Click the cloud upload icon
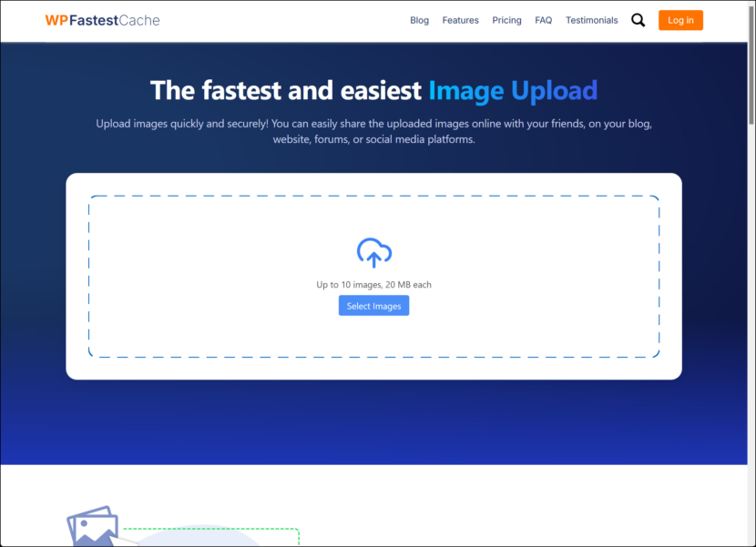The height and width of the screenshot is (547, 756). [374, 252]
